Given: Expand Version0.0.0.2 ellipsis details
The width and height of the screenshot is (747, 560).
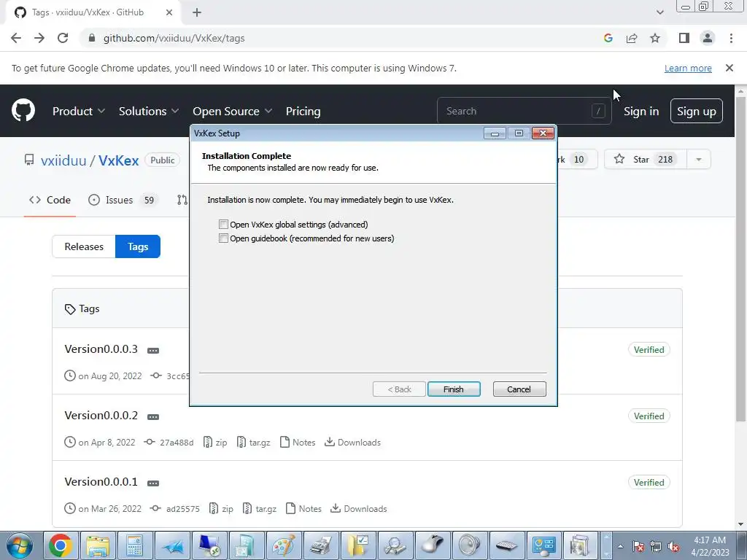Looking at the screenshot, I should point(153,416).
